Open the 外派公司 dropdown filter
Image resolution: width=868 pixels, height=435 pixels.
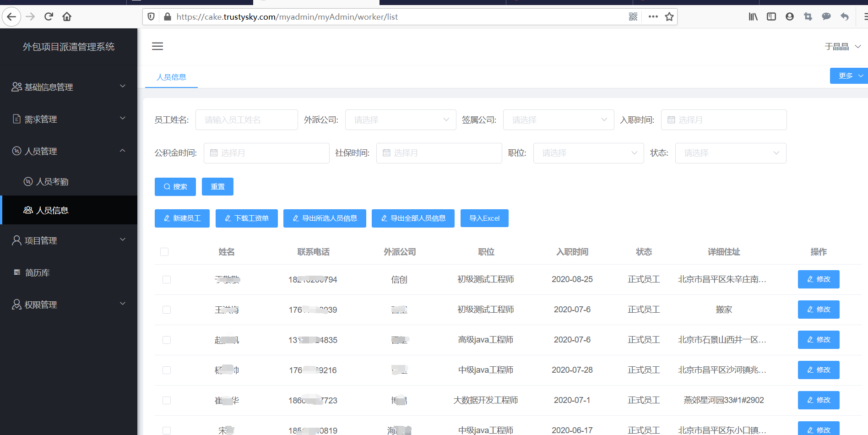(x=401, y=120)
